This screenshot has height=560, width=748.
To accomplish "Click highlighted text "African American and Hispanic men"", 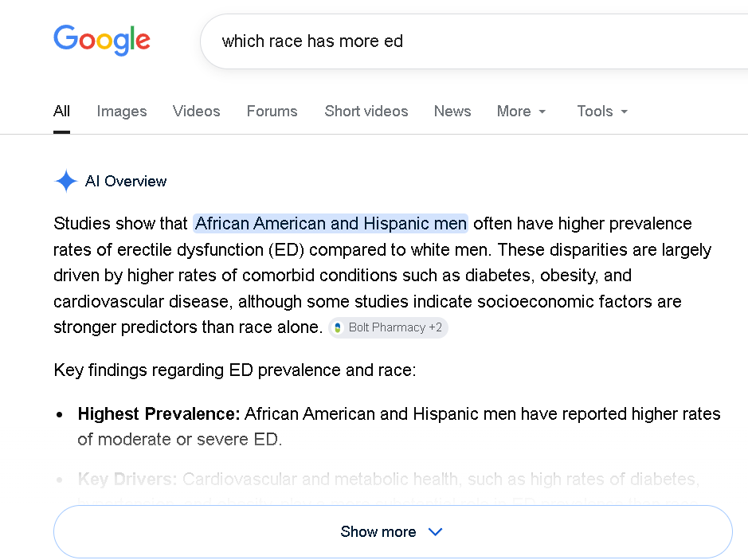I will click(331, 223).
